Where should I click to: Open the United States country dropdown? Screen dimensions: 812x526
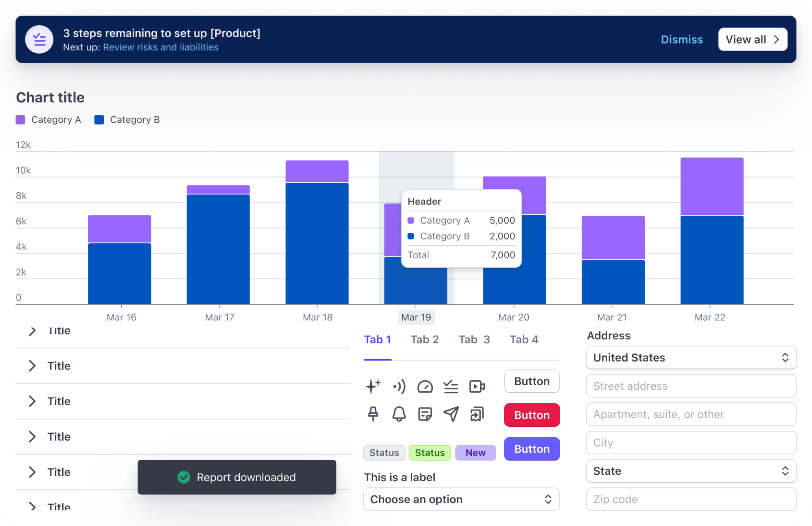pyautogui.click(x=691, y=358)
